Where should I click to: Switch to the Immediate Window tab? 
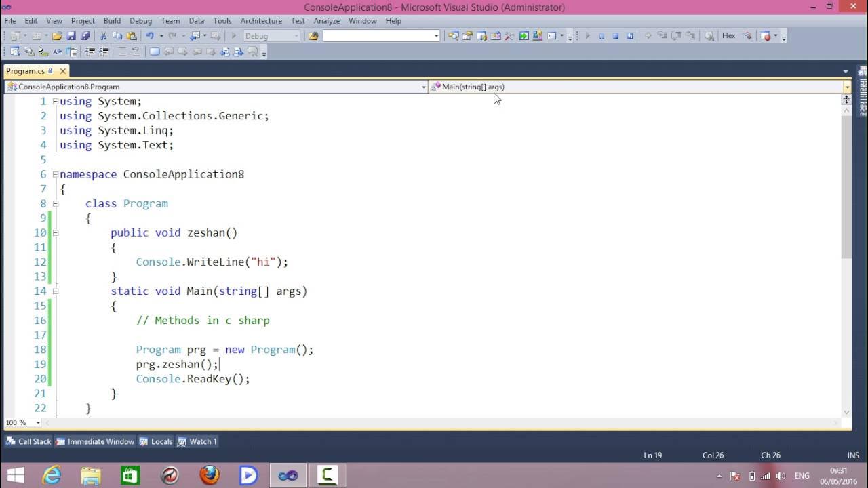[95, 441]
